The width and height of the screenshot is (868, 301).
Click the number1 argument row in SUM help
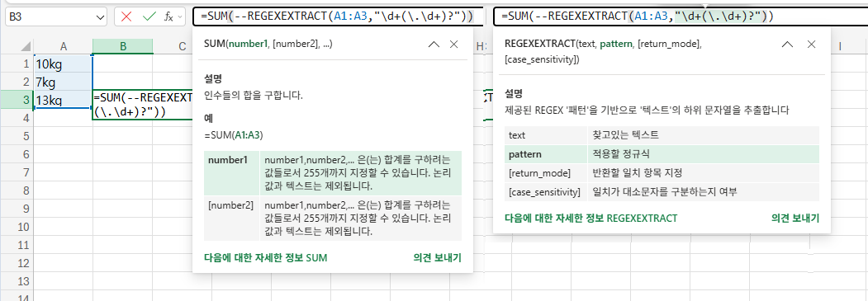333,173
